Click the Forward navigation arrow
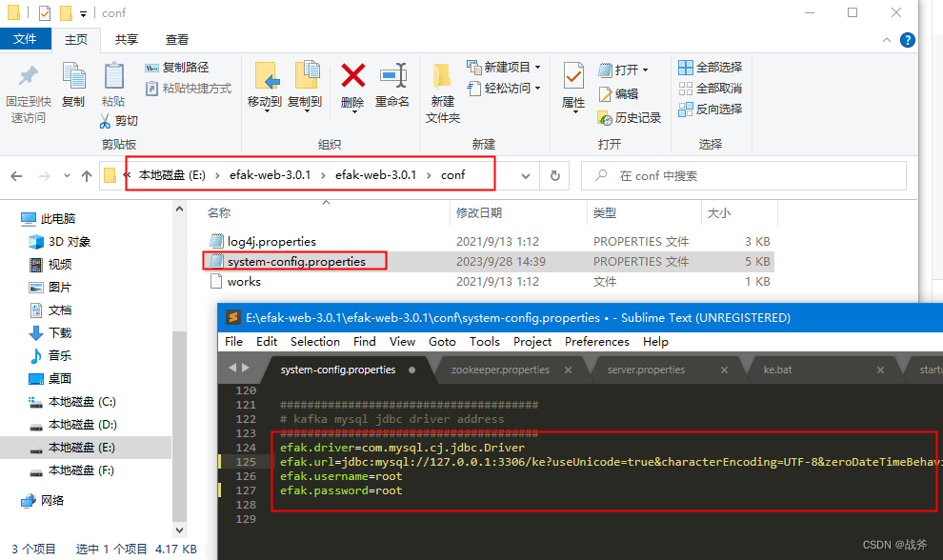The image size is (943, 560). (x=45, y=176)
